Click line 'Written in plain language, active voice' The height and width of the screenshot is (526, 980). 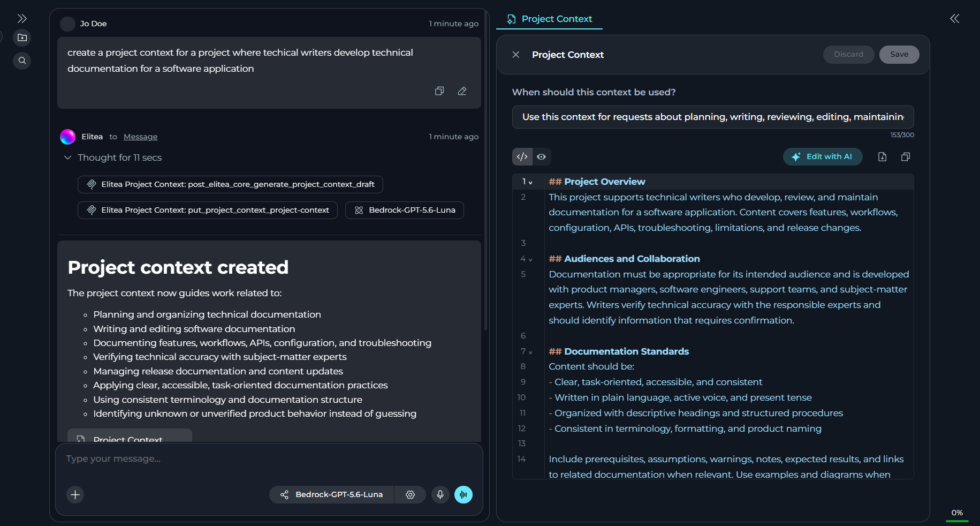pos(680,397)
